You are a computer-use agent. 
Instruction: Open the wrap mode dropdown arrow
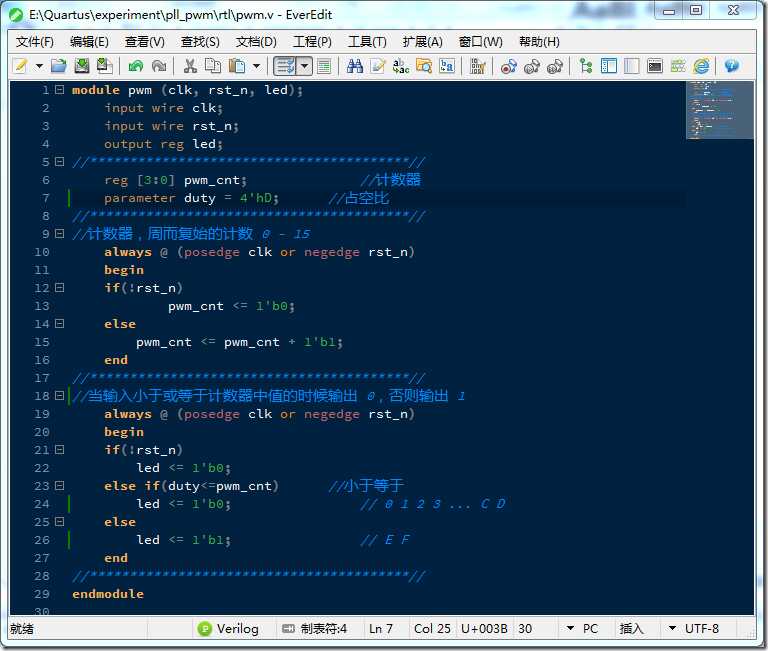tap(304, 66)
